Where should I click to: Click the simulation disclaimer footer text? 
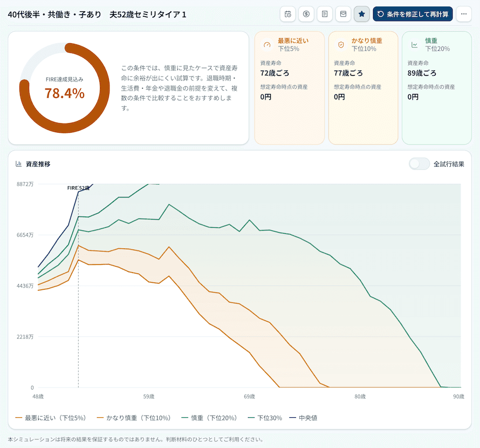pyautogui.click(x=136, y=439)
